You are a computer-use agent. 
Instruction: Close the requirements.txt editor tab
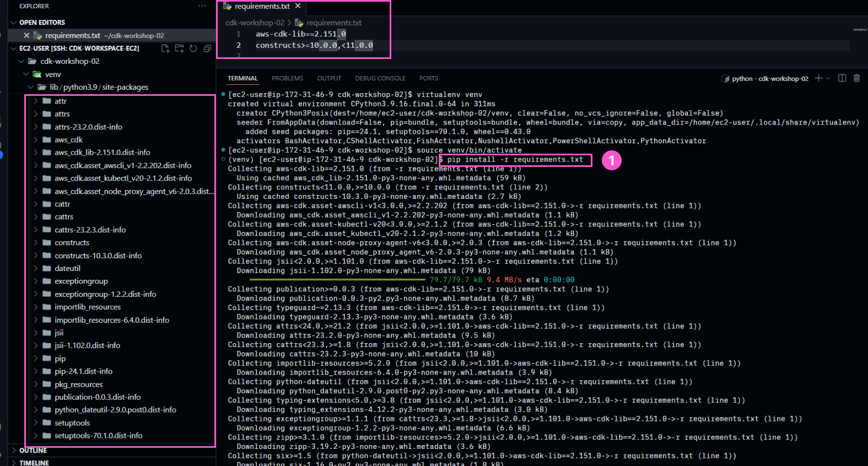click(x=298, y=6)
